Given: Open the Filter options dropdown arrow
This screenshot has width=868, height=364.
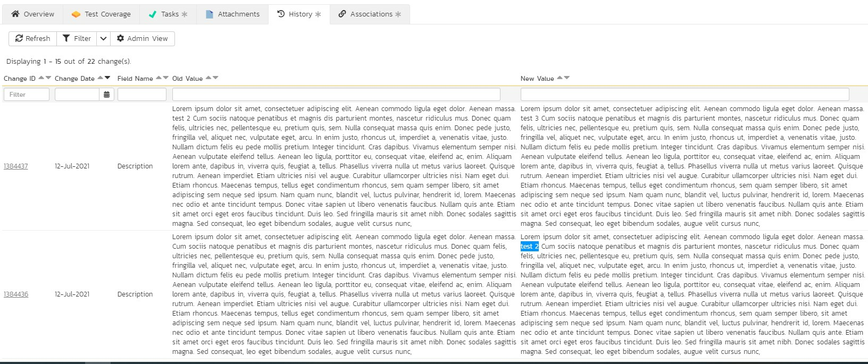Looking at the screenshot, I should (104, 38).
